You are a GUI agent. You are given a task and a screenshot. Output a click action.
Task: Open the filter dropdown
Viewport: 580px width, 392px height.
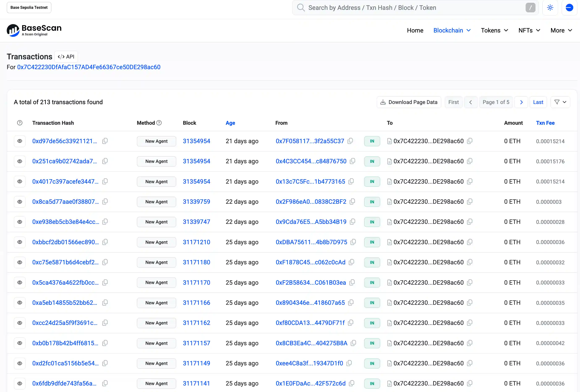pyautogui.click(x=560, y=102)
